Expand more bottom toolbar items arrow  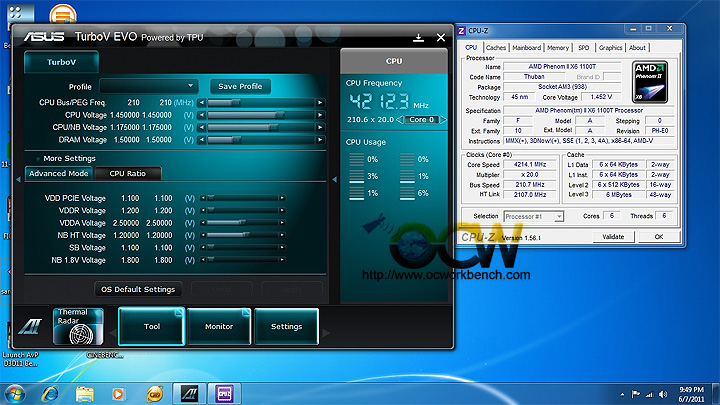click(x=326, y=333)
